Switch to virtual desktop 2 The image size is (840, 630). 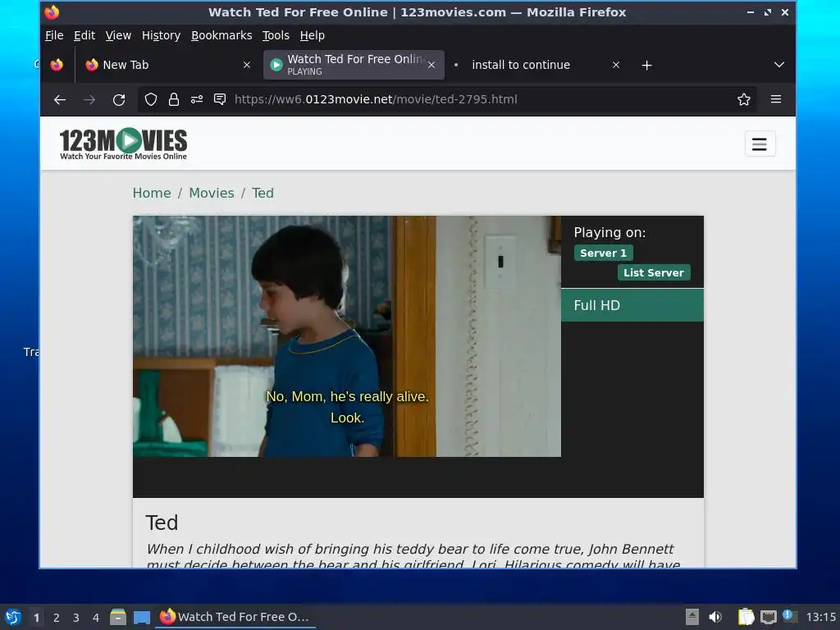click(x=57, y=618)
